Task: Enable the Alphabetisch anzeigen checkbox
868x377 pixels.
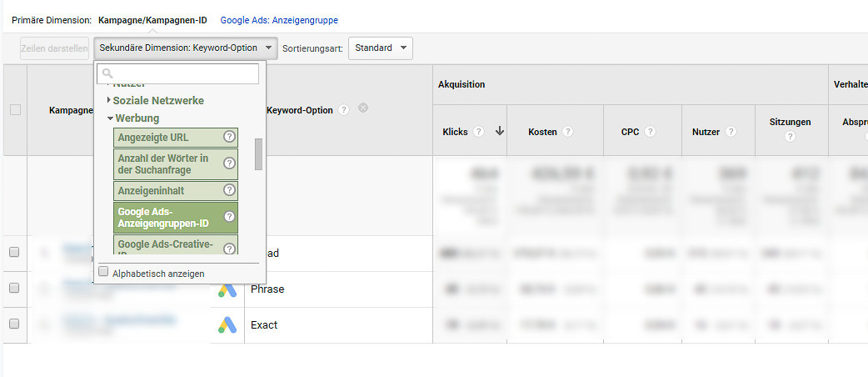Action: [x=103, y=272]
